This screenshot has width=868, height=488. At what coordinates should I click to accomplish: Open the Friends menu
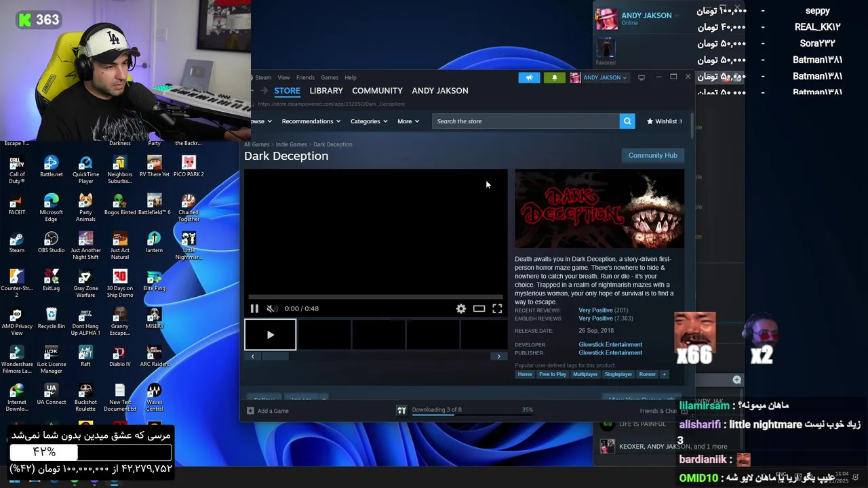click(x=305, y=77)
